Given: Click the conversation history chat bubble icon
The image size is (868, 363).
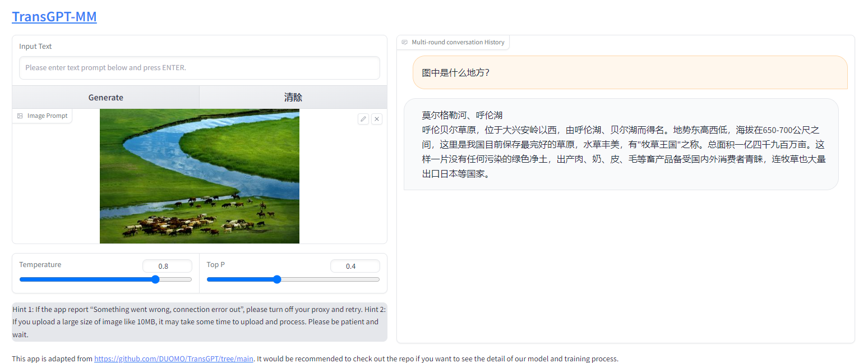Looking at the screenshot, I should coord(405,42).
